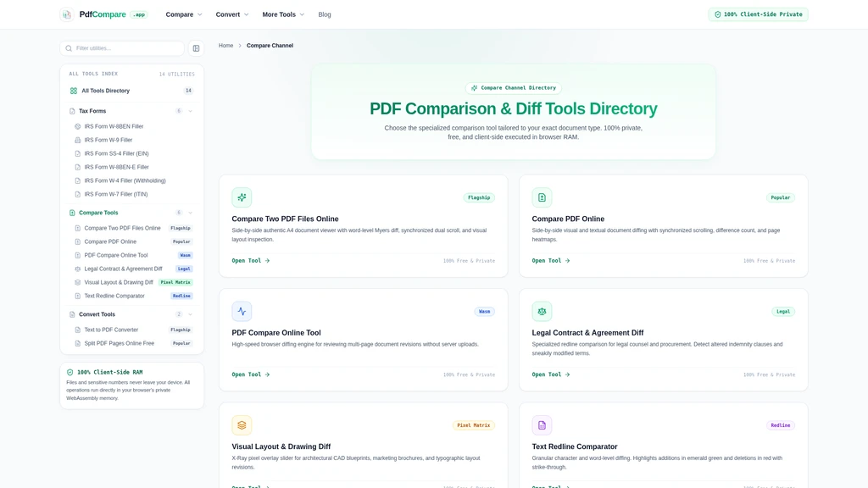
Task: Focus the Filter utilities search field
Action: pos(122,48)
